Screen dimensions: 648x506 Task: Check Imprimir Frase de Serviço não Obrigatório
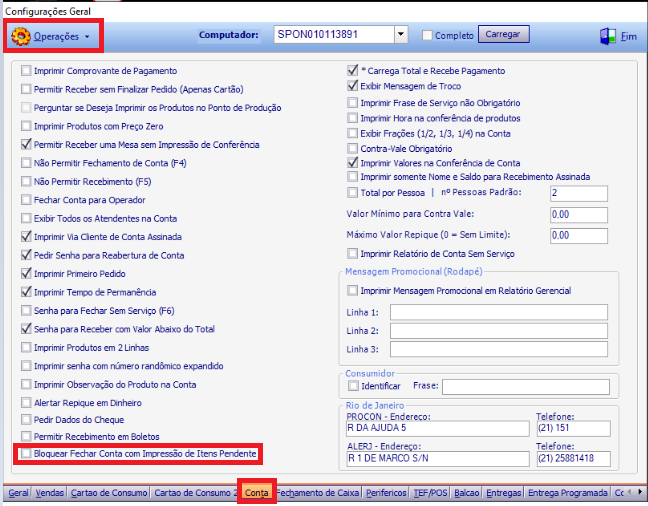tap(353, 103)
